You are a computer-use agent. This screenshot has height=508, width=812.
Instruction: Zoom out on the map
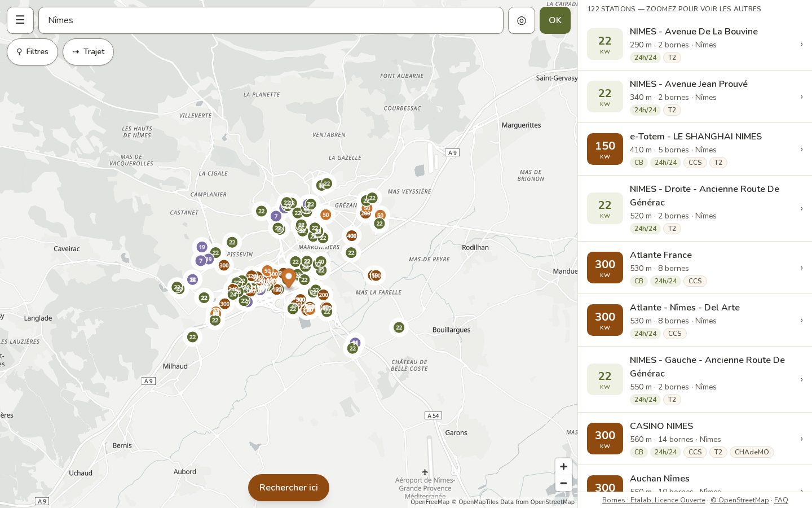click(x=563, y=483)
